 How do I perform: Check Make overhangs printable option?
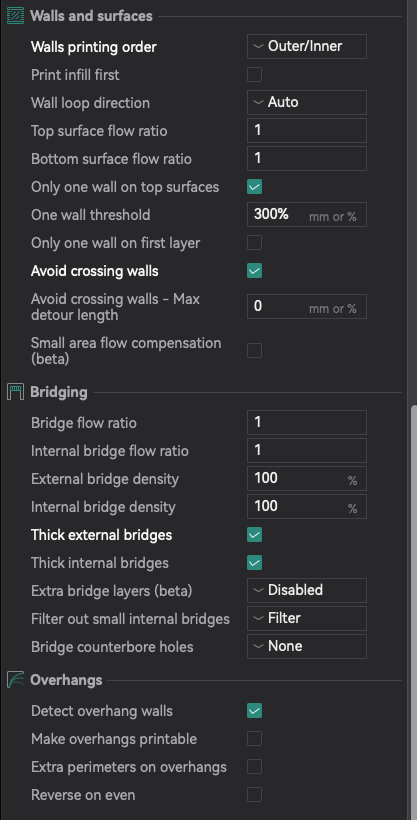point(254,739)
